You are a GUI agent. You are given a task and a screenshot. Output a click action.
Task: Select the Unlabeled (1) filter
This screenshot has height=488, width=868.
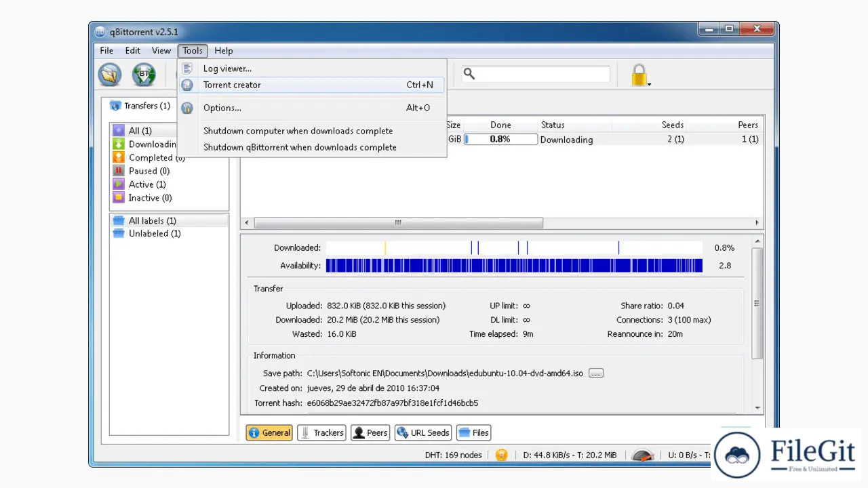(x=170, y=234)
